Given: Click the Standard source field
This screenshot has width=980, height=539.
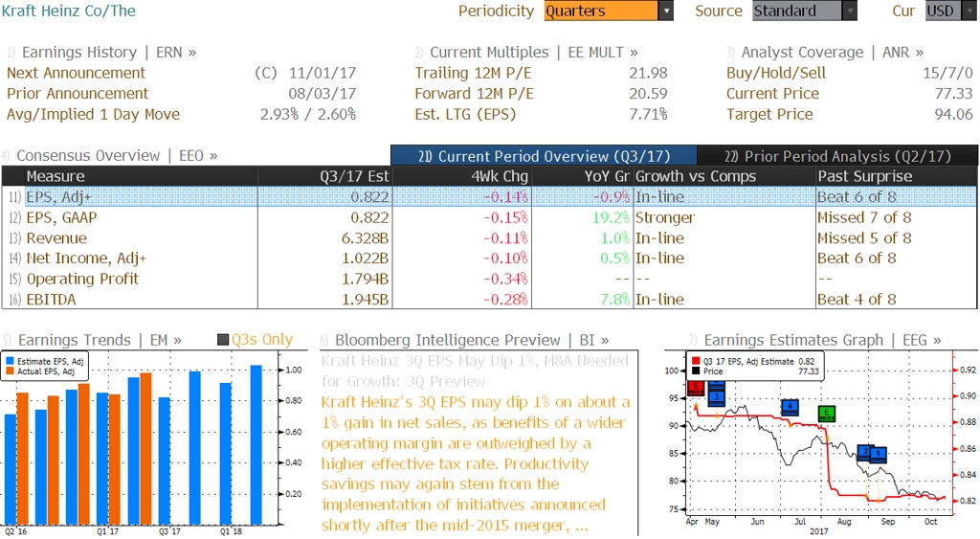Looking at the screenshot, I should (x=797, y=11).
